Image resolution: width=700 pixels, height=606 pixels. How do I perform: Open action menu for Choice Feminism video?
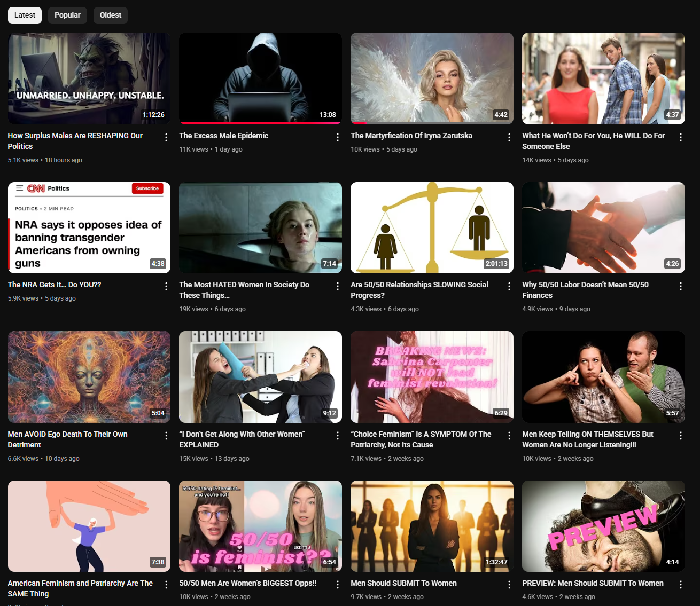click(x=509, y=436)
